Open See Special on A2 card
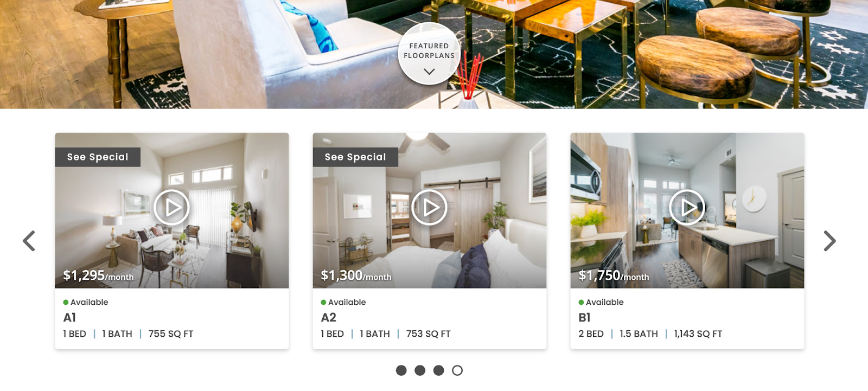The width and height of the screenshot is (868, 391). point(355,157)
